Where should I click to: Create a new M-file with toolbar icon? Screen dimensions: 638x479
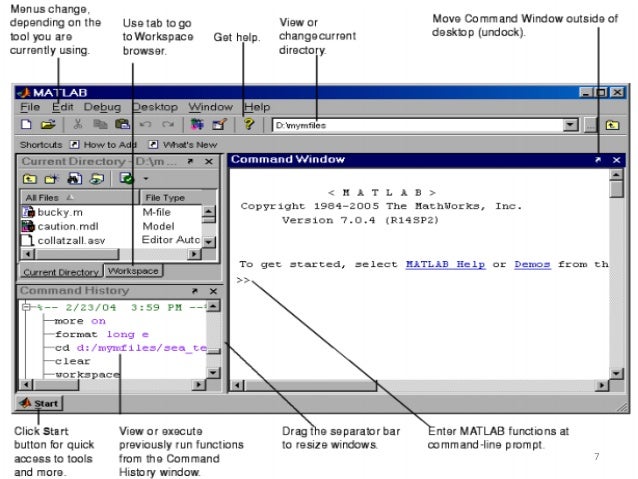tap(26, 124)
